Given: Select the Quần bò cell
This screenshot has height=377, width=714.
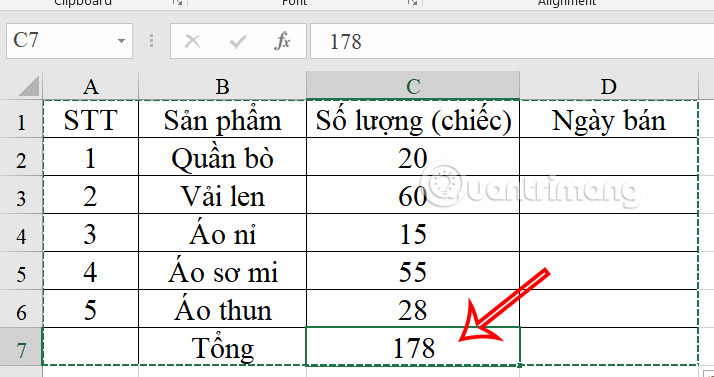Looking at the screenshot, I should pos(222,157).
